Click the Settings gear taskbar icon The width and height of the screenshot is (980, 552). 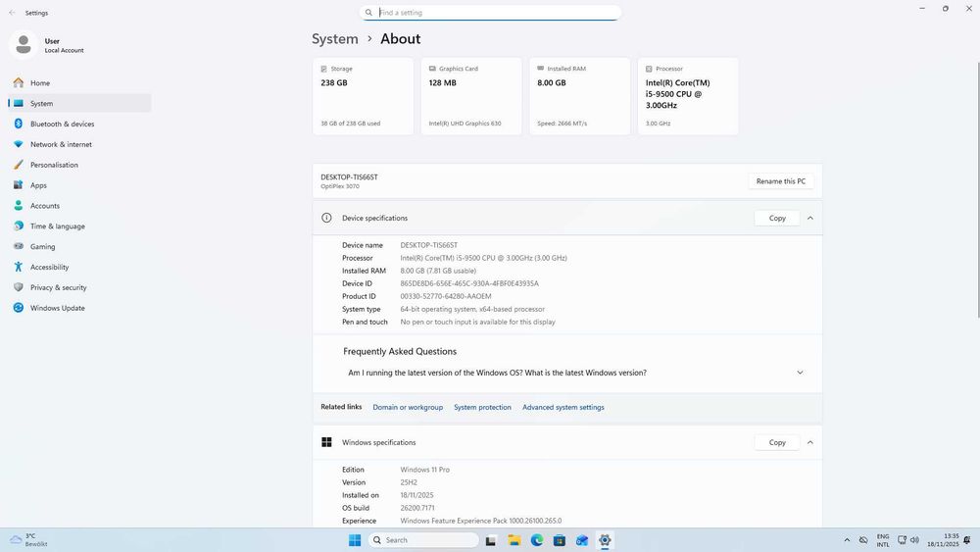tap(605, 540)
